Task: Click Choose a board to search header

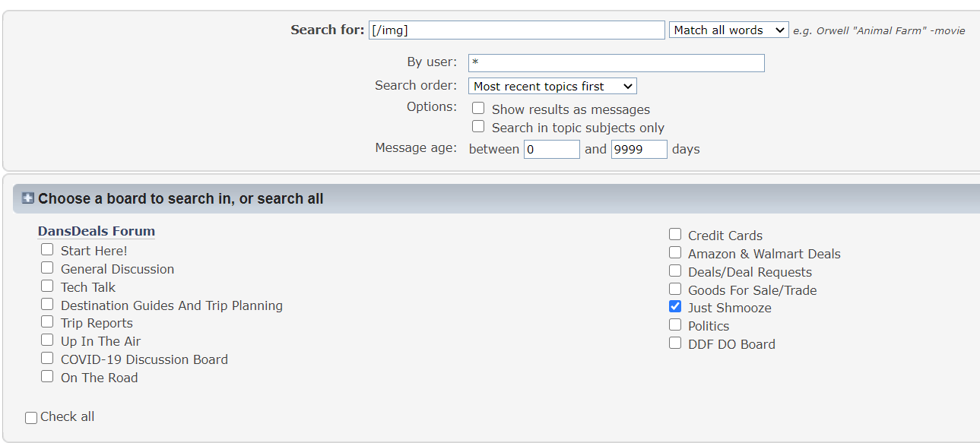Action: tap(181, 199)
